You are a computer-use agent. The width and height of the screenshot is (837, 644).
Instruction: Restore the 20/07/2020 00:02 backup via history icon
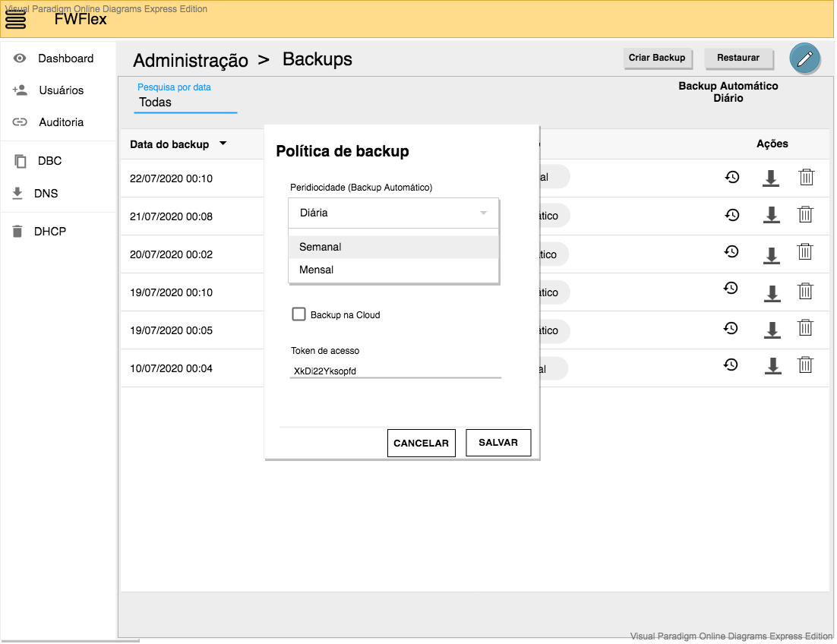(x=731, y=251)
